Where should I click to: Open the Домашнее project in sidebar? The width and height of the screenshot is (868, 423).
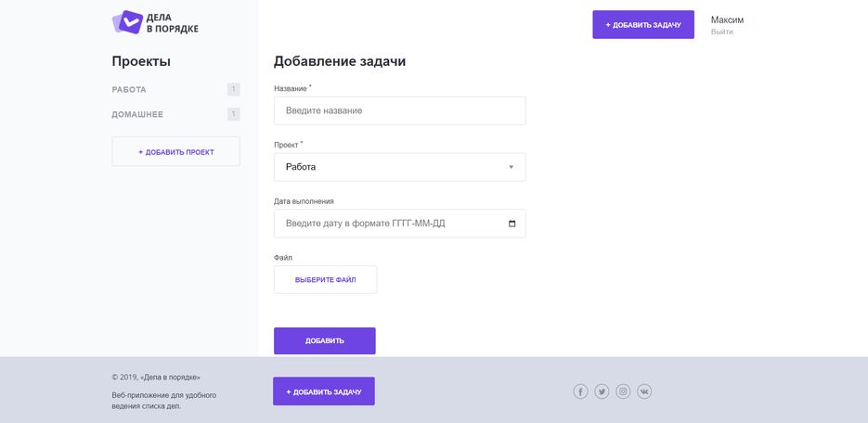(x=137, y=114)
